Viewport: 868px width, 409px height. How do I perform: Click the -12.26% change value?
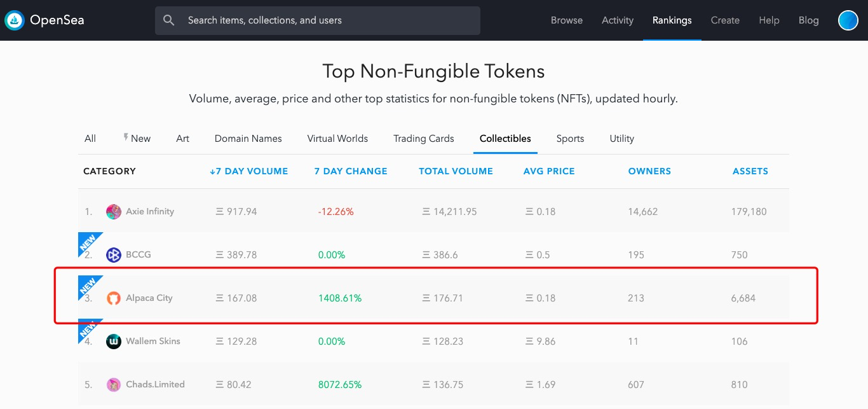[336, 212]
